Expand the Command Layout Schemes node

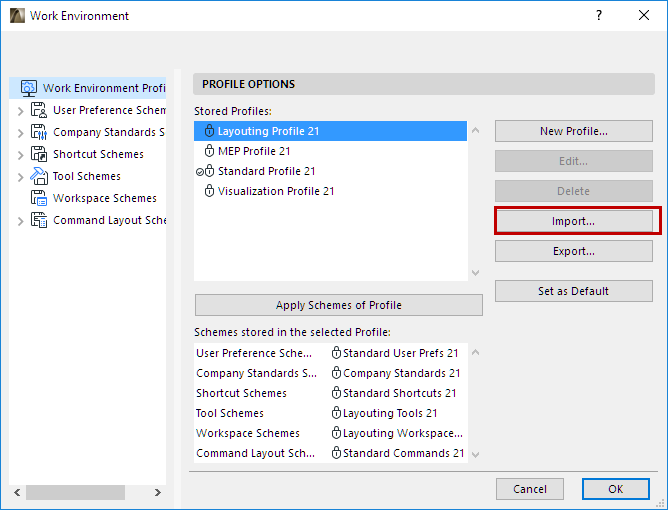[x=20, y=220]
